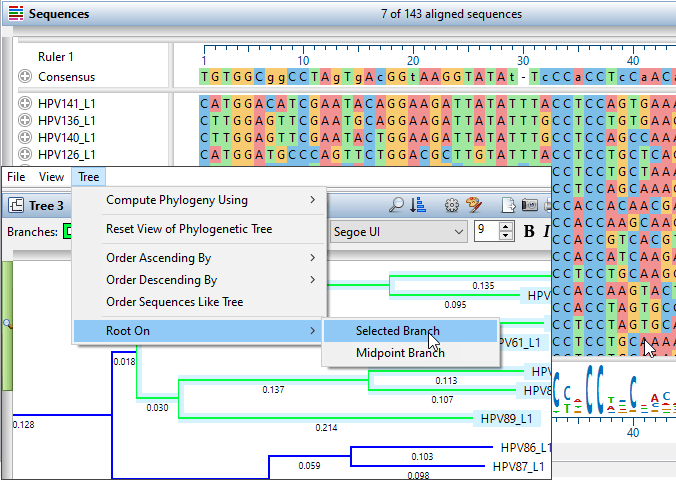676x480 pixels.
Task: Select the HPV89_L1 tree leaf
Action: point(506,419)
